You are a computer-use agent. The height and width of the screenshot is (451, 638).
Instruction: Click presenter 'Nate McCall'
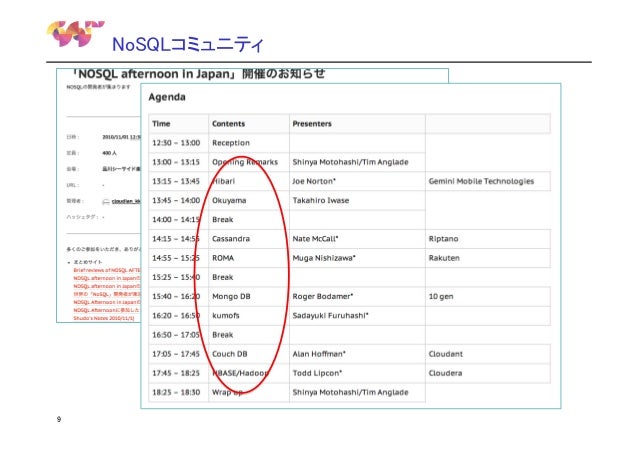(x=315, y=239)
